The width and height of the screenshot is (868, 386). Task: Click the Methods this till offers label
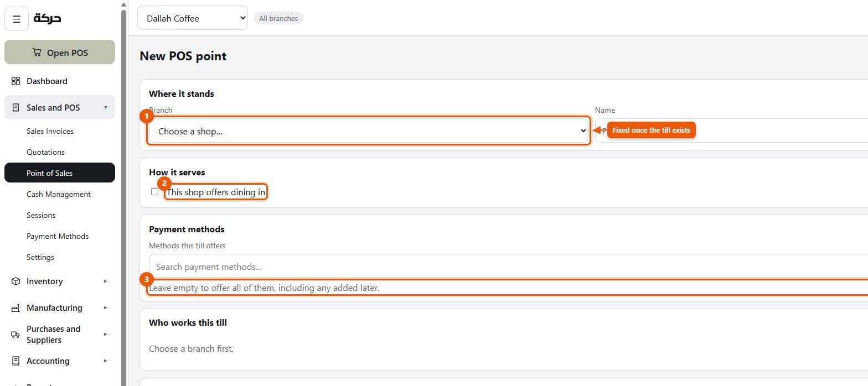(187, 246)
